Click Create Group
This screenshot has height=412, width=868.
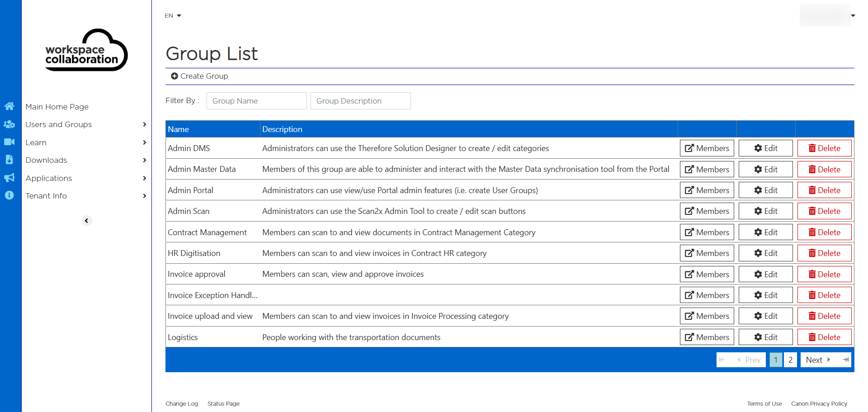[199, 76]
